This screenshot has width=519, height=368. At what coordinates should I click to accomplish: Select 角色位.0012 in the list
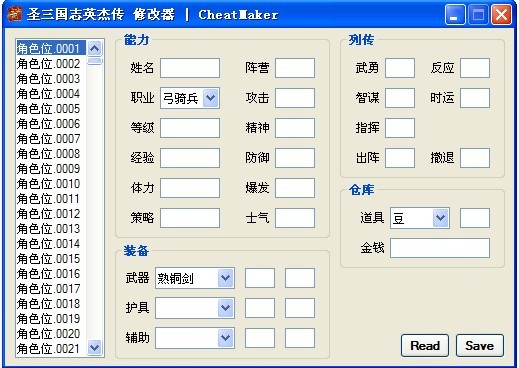(x=51, y=213)
